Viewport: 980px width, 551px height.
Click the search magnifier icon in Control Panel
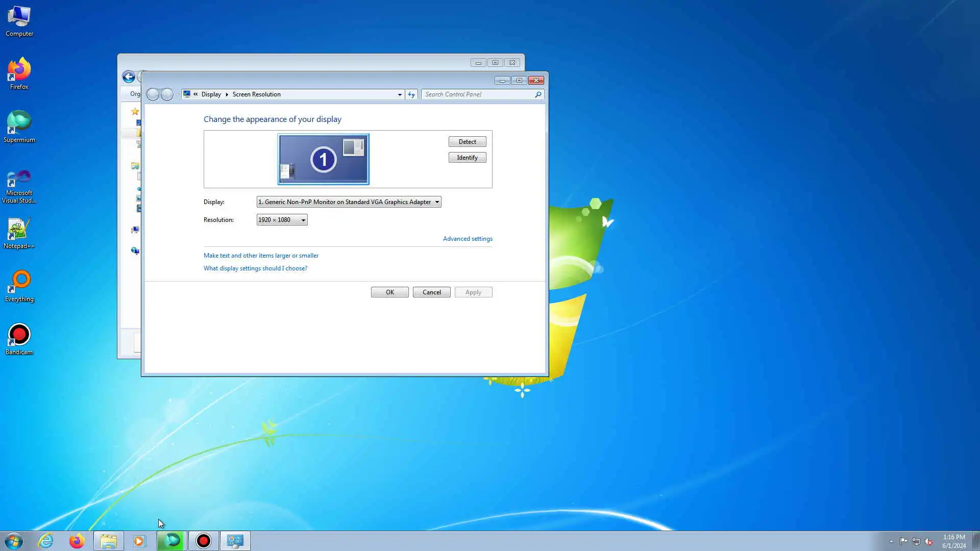tap(538, 94)
